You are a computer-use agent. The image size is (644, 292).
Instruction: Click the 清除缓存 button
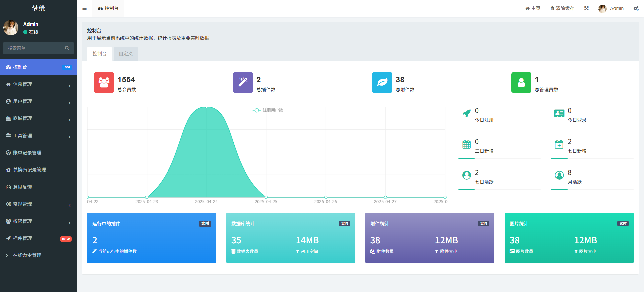562,8
